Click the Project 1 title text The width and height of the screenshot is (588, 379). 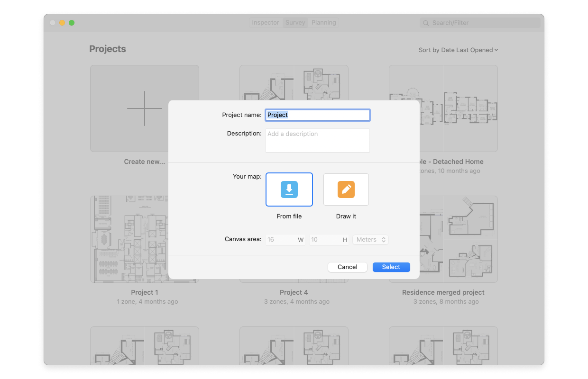click(145, 292)
